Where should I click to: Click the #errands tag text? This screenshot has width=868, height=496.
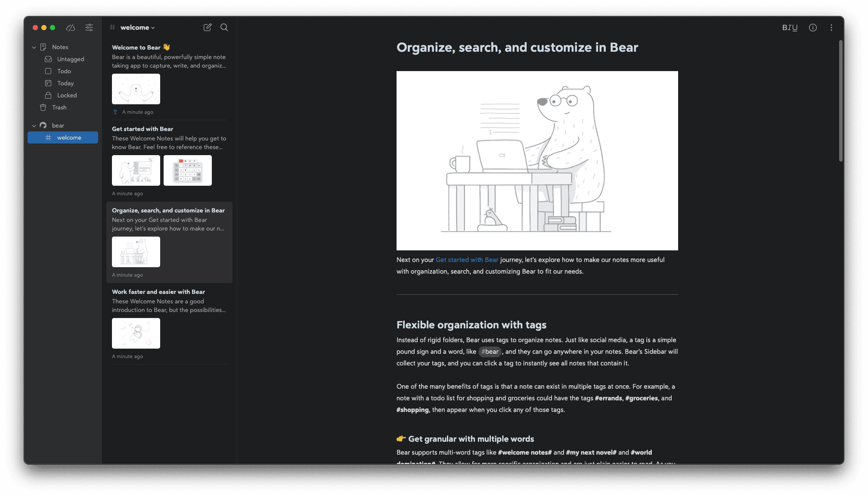608,398
